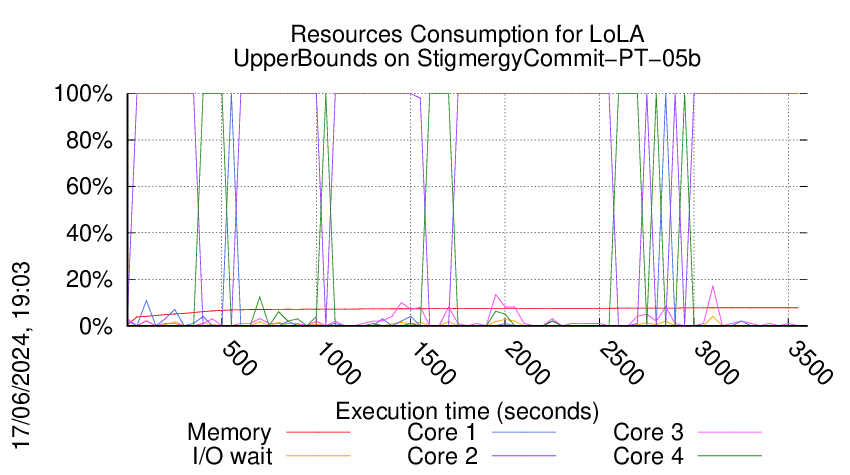Click the 0% y-axis label
This screenshot has width=850, height=475.
click(x=96, y=326)
